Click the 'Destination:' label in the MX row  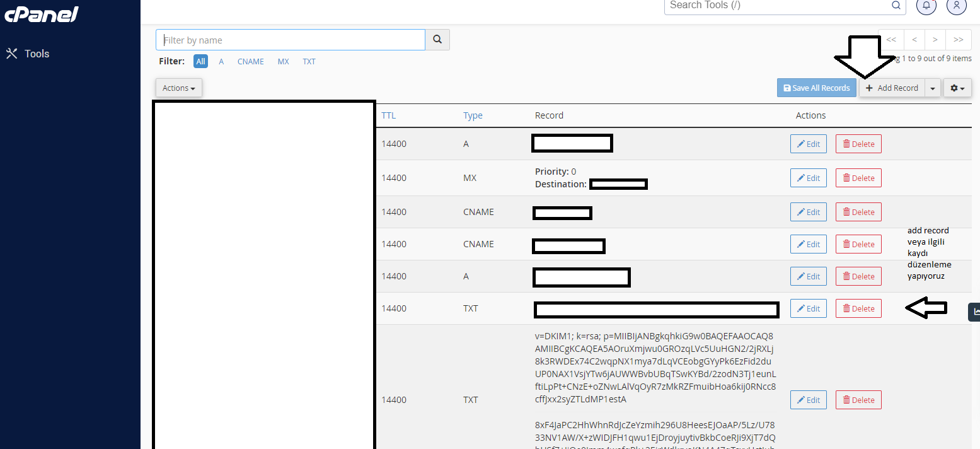pos(561,184)
